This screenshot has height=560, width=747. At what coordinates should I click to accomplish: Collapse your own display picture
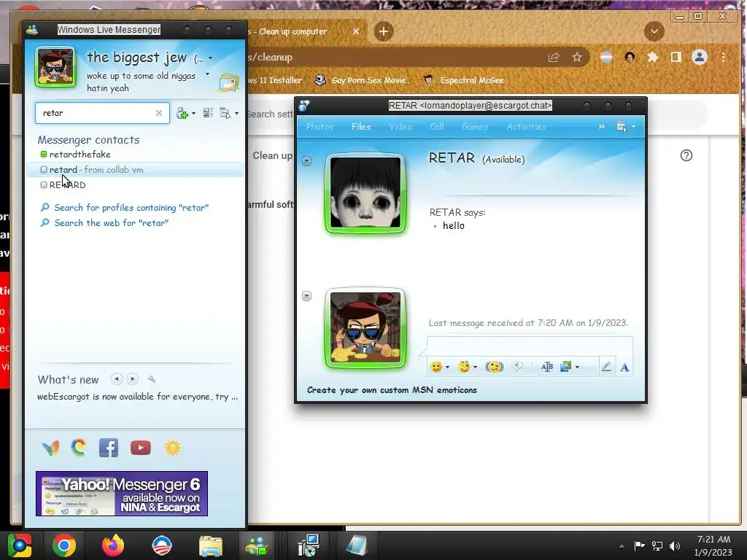[x=307, y=296]
